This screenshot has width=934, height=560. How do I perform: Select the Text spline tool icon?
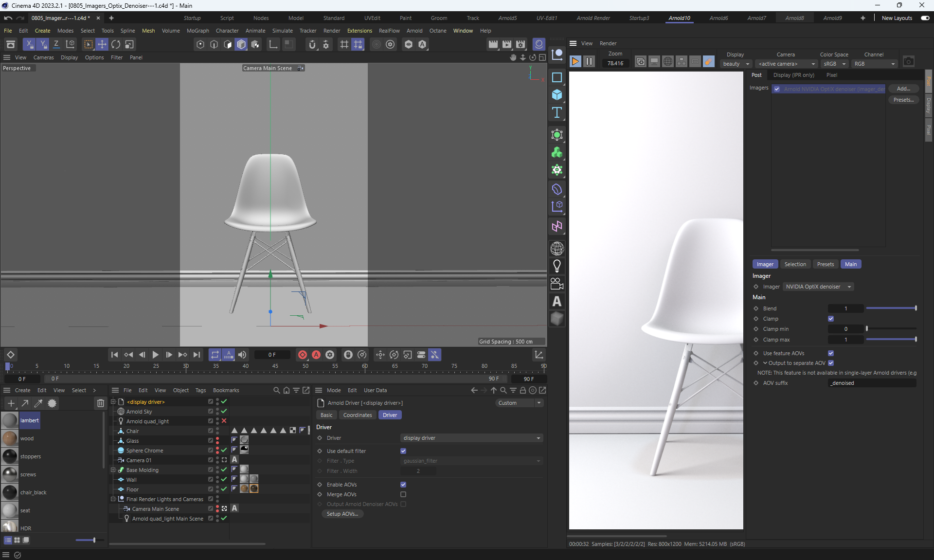tap(557, 113)
